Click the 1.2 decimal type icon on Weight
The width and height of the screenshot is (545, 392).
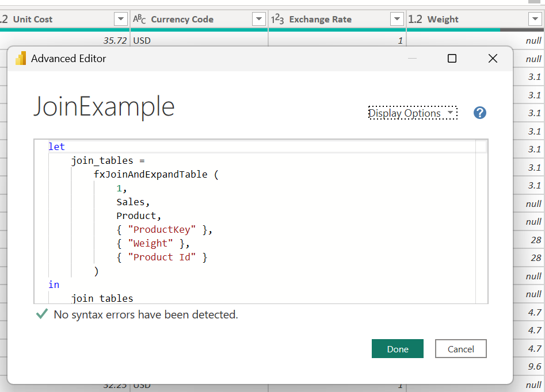[x=415, y=20]
